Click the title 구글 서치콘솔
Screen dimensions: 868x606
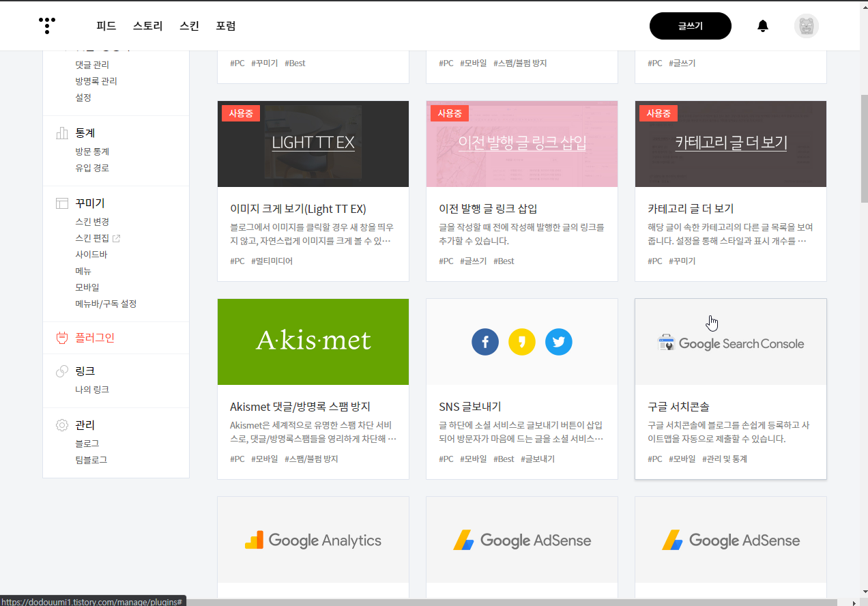[x=678, y=407]
